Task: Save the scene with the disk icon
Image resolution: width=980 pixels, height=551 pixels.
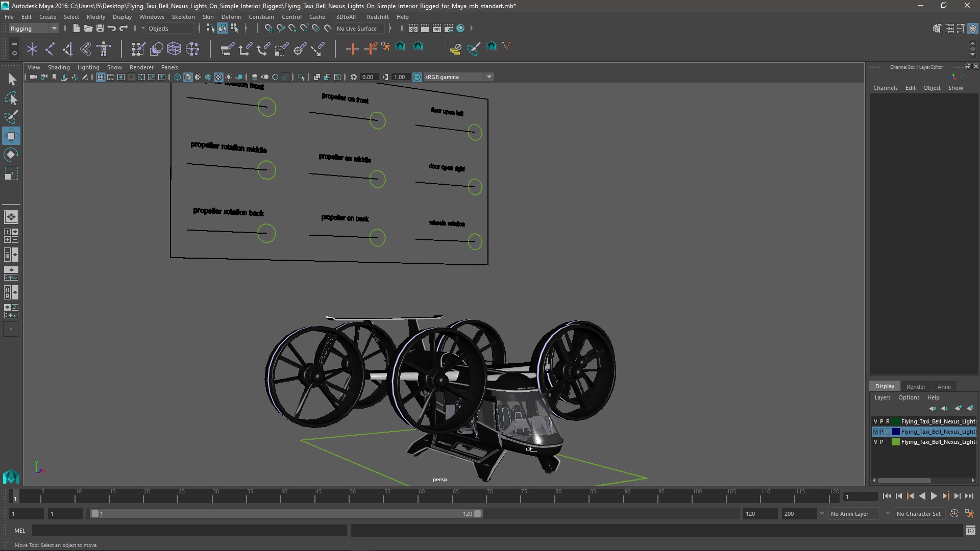Action: coord(100,29)
